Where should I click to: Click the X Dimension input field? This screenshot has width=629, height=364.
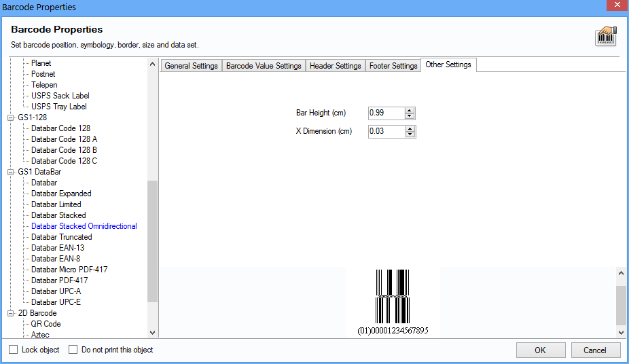pos(387,132)
